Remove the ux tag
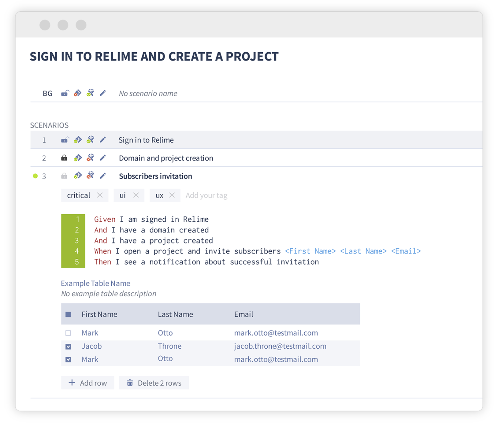The width and height of the screenshot is (504, 424). point(172,195)
